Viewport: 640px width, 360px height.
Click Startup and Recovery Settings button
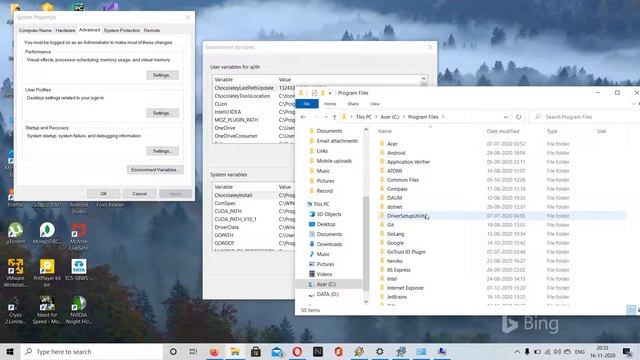(x=162, y=151)
